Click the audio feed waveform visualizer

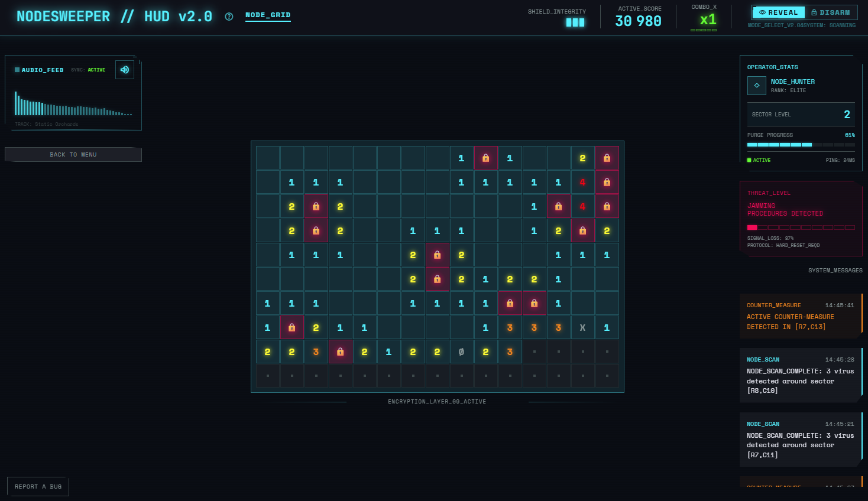73,103
